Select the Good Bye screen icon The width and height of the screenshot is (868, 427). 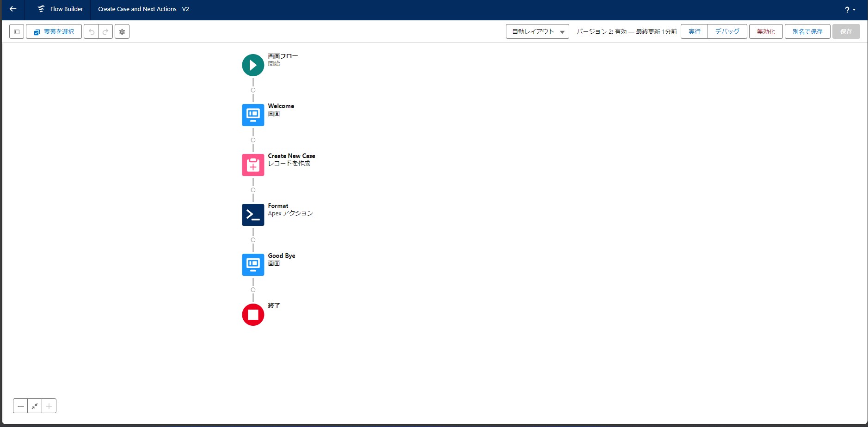point(253,265)
